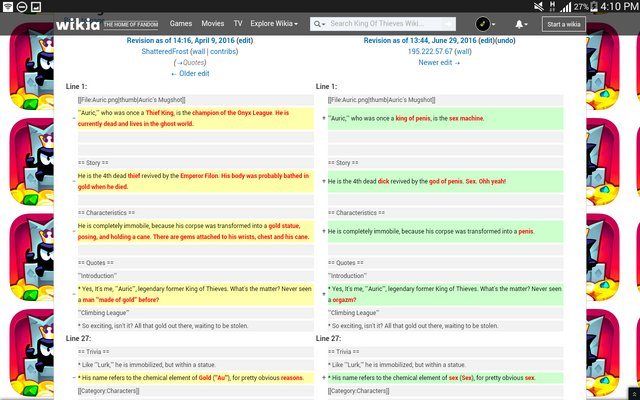Open the TV hub
Viewport: 640px width, 400px height.
pyautogui.click(x=238, y=24)
